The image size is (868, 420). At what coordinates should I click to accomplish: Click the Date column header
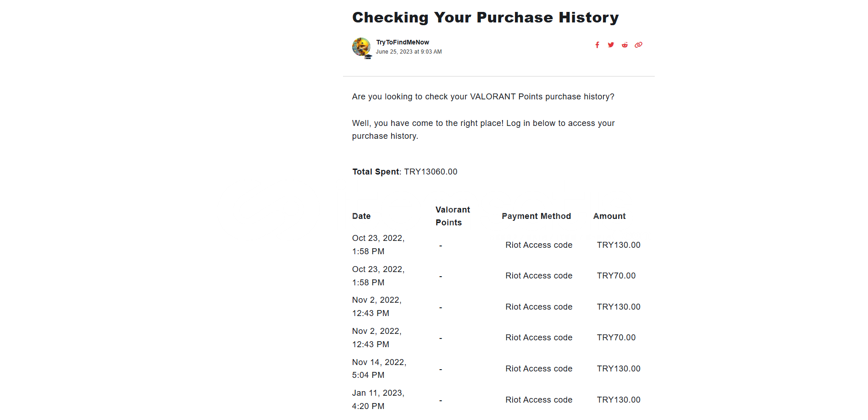tap(361, 216)
